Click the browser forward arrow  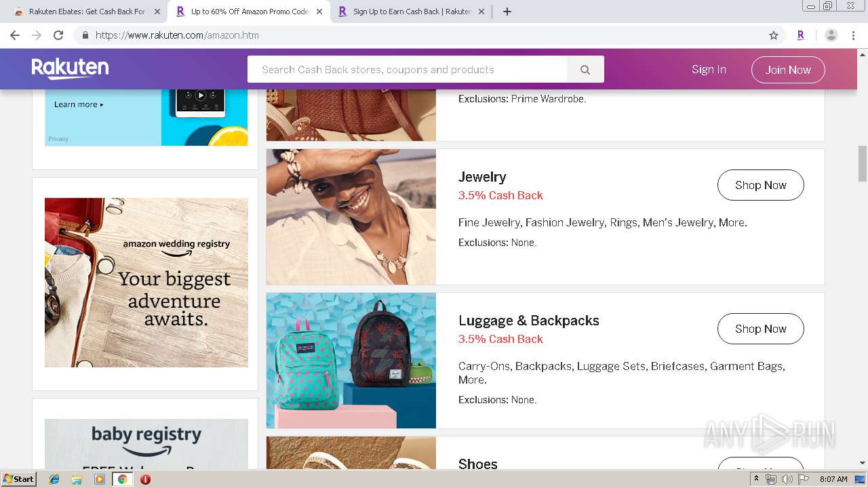pos(37,35)
